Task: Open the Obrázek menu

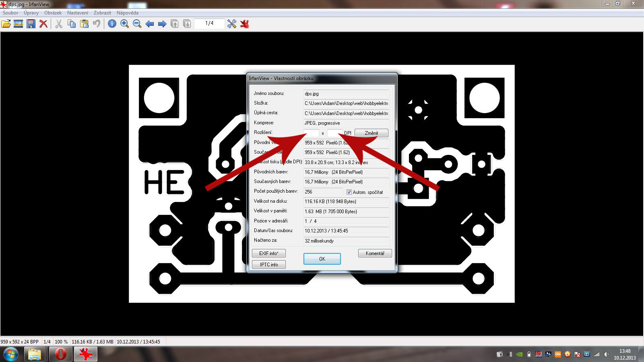Action: [53, 13]
